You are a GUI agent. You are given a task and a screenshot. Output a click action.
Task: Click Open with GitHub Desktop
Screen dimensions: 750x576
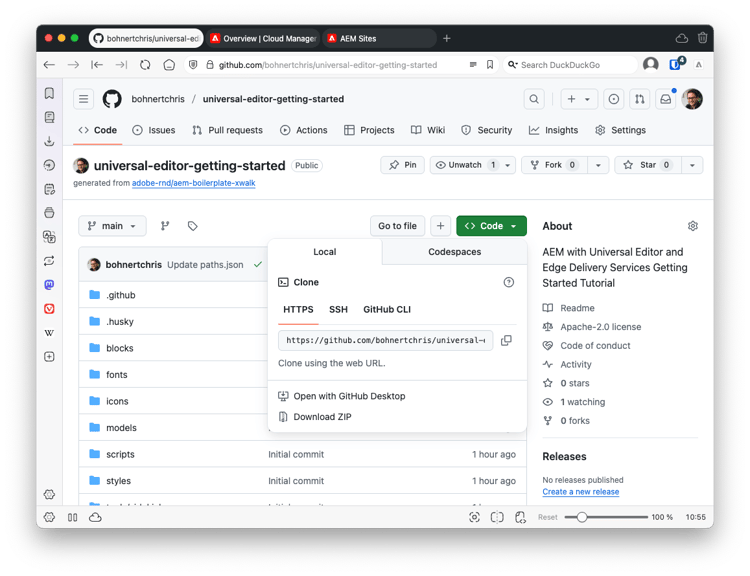coord(342,396)
